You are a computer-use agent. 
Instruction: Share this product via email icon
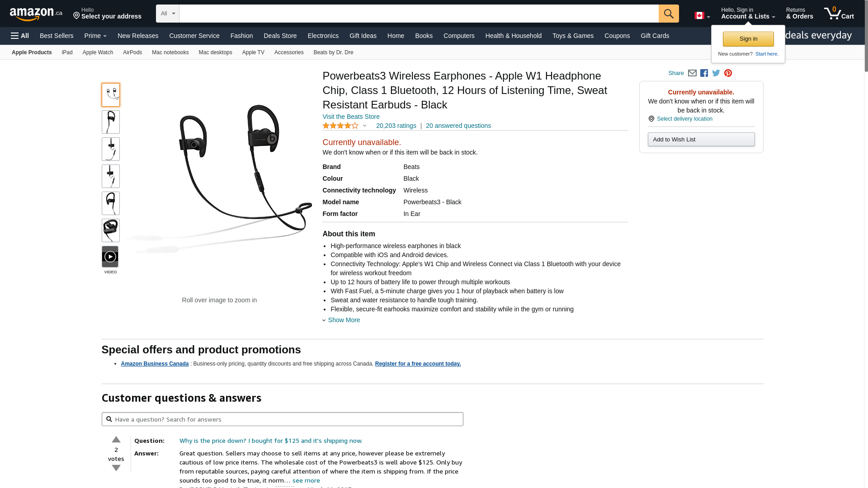(x=692, y=73)
